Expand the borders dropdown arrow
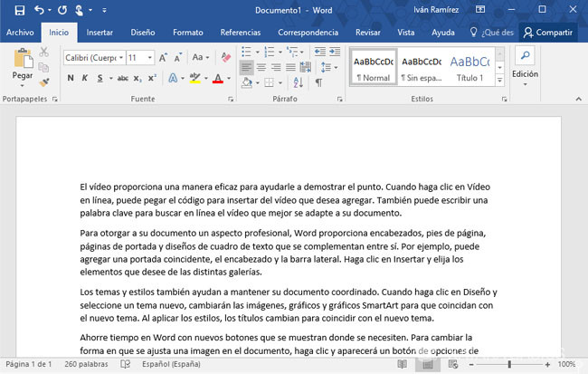The height and width of the screenshot is (374, 588). point(280,82)
